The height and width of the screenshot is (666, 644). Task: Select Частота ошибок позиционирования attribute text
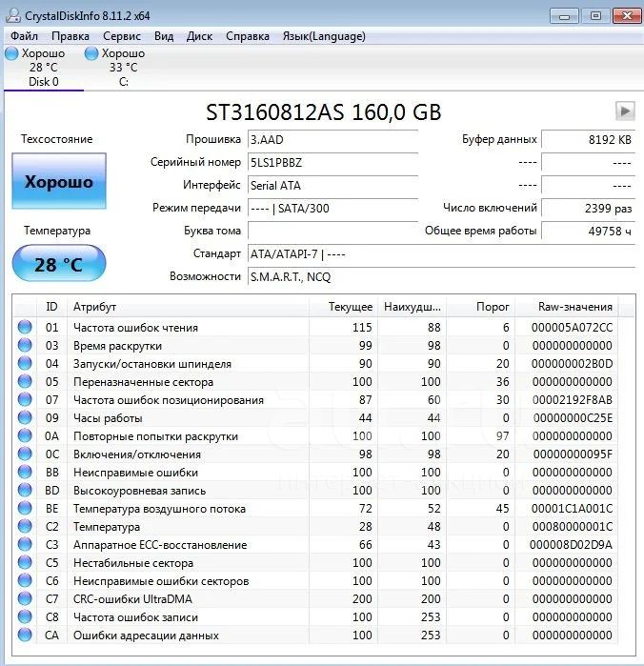(169, 399)
